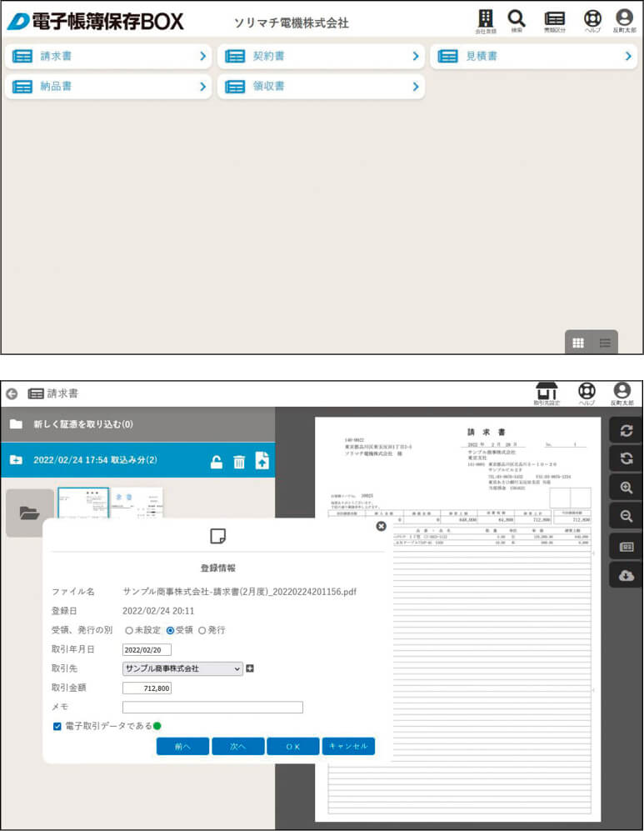
Task: Open the 契約書 category tile
Action: point(321,56)
